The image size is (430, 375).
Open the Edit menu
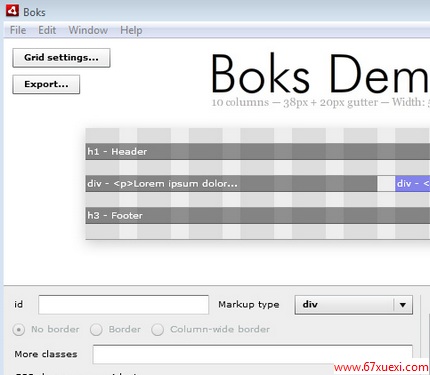click(47, 30)
